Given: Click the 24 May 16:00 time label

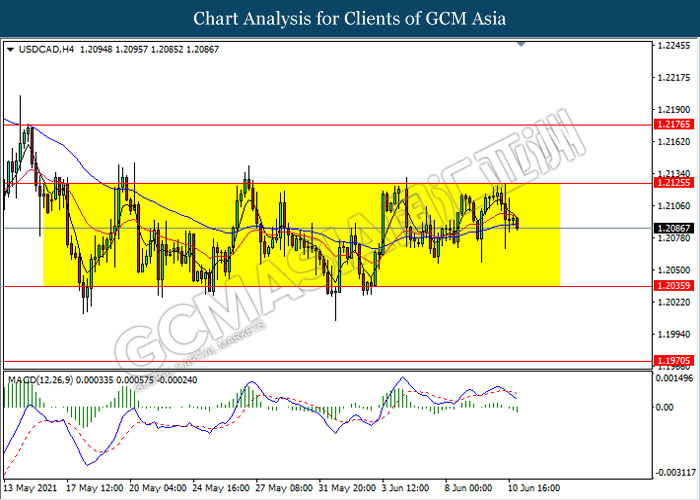Looking at the screenshot, I should point(221,488).
